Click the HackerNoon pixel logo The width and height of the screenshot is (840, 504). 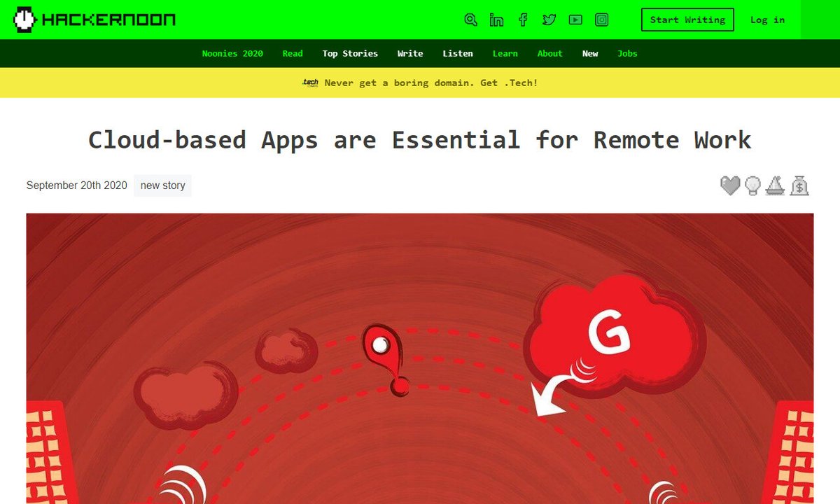point(24,20)
